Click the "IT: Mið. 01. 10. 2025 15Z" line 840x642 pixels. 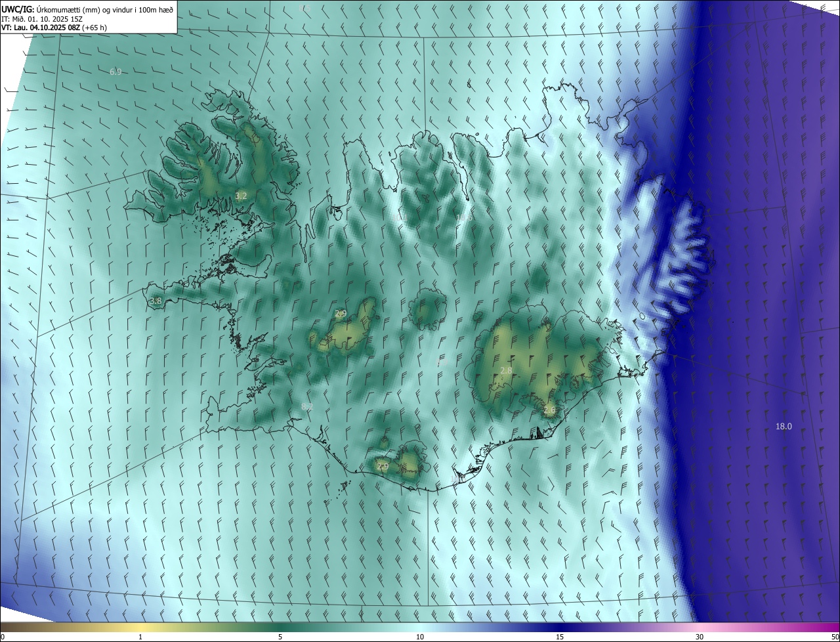pyautogui.click(x=41, y=19)
